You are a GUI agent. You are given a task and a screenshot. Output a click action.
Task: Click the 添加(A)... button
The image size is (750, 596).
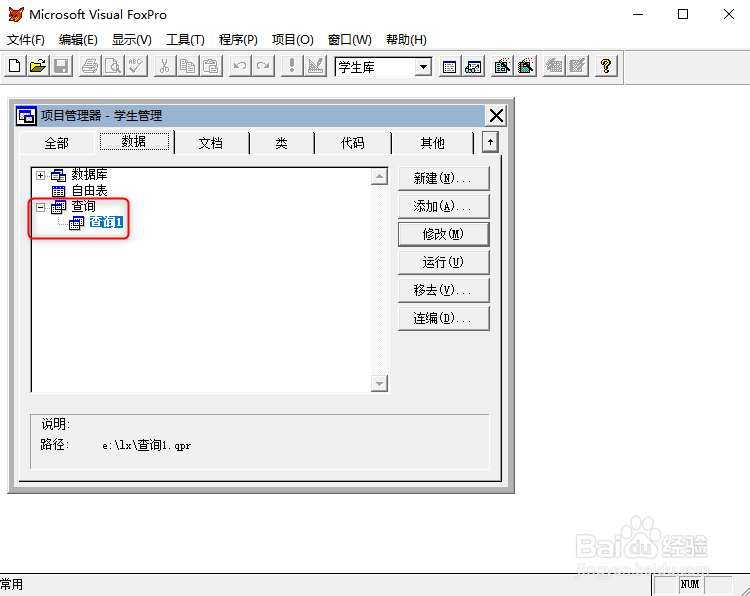[443, 206]
